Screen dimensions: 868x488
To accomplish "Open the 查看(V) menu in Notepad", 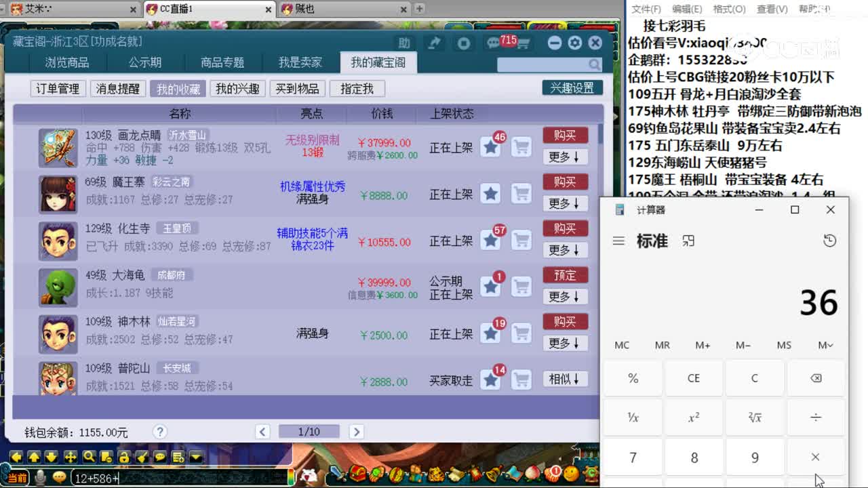I will (x=772, y=9).
